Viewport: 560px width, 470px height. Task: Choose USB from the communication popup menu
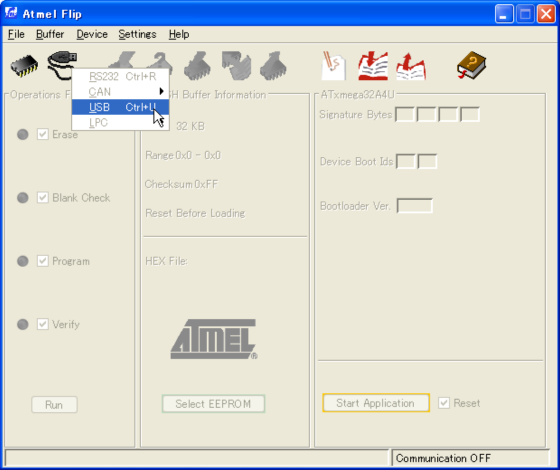120,107
